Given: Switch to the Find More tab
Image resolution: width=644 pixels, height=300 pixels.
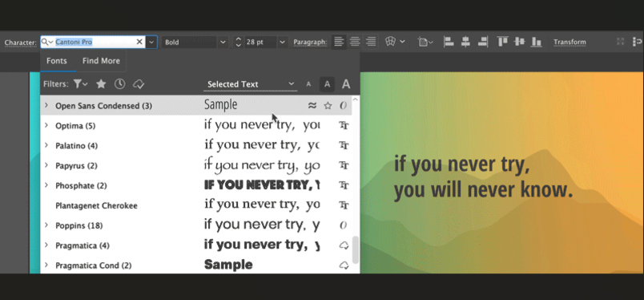Looking at the screenshot, I should (x=101, y=61).
